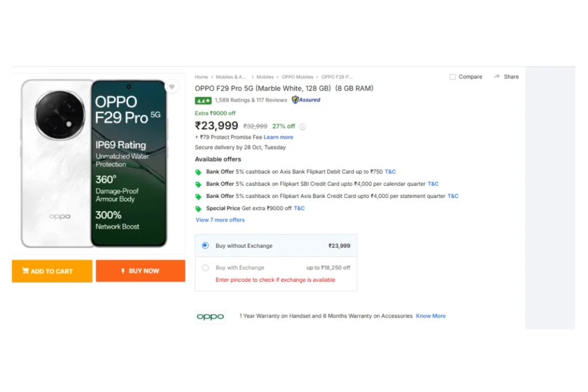Screen dimensions: 588x392
Task: Open OPPO Mobiles breadcrumb link
Action: [297, 77]
